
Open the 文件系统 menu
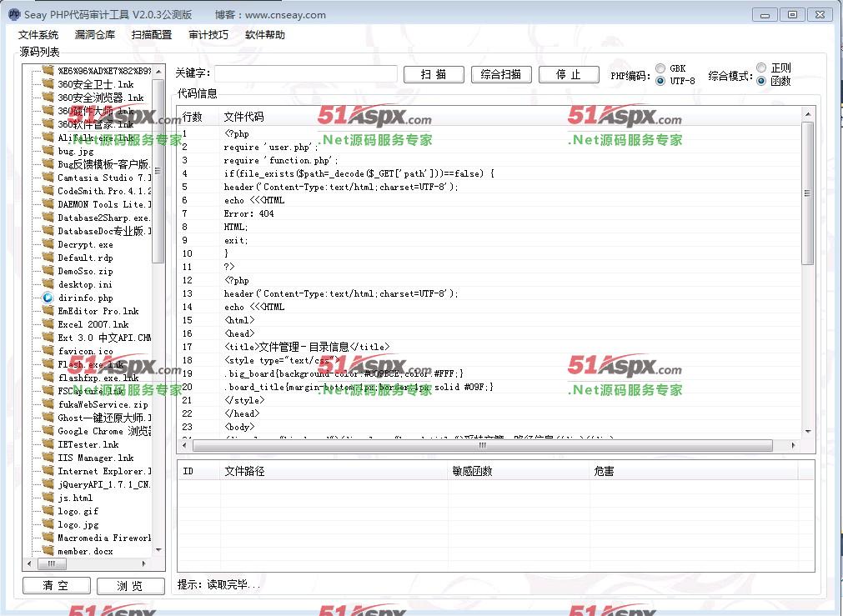tap(38, 35)
